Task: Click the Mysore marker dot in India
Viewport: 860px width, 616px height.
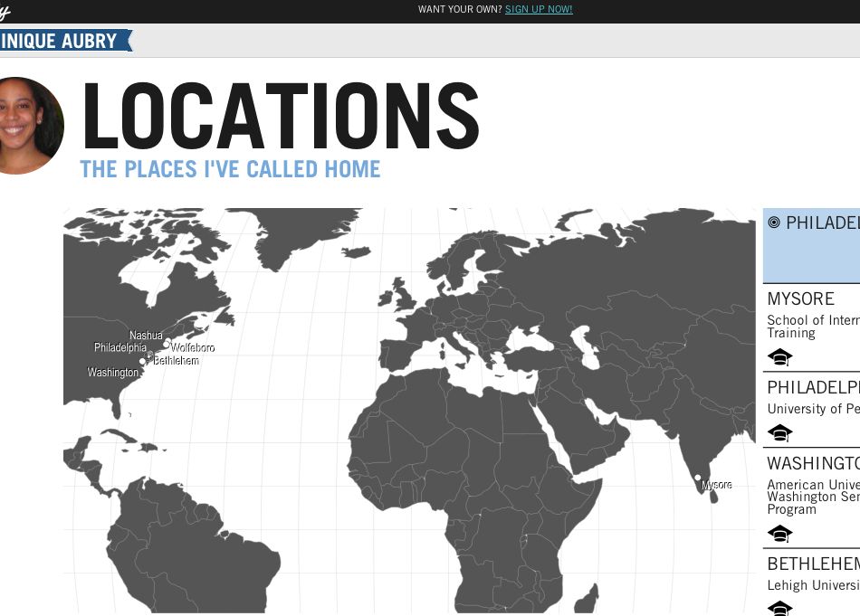Action: coord(697,478)
